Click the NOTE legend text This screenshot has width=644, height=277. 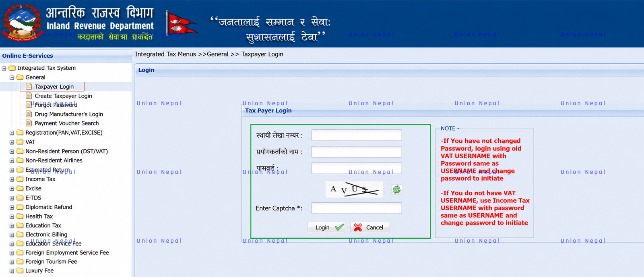[x=450, y=129]
